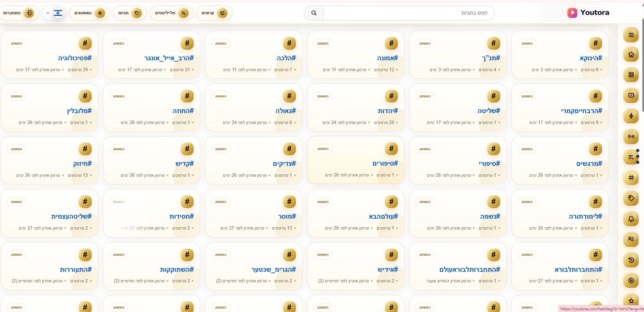644x312 pixels.
Task: Click the "20 סרטונים" count on #יהדות card
Action: tap(384, 123)
